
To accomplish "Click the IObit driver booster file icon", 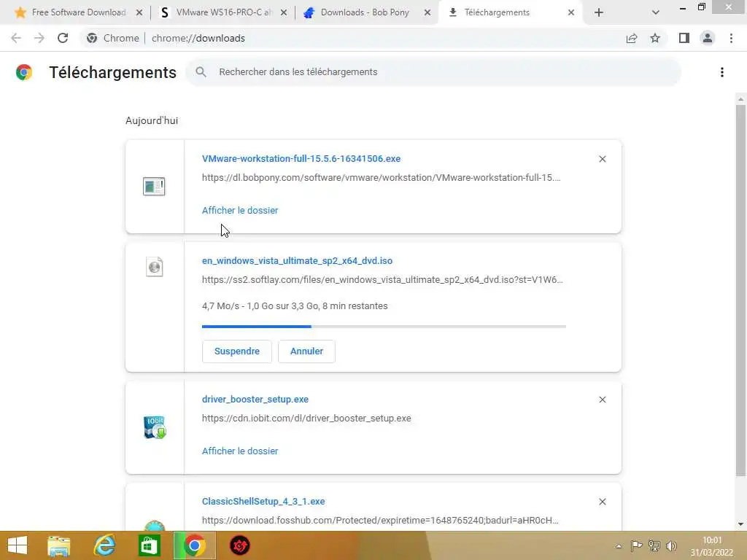I will click(155, 427).
